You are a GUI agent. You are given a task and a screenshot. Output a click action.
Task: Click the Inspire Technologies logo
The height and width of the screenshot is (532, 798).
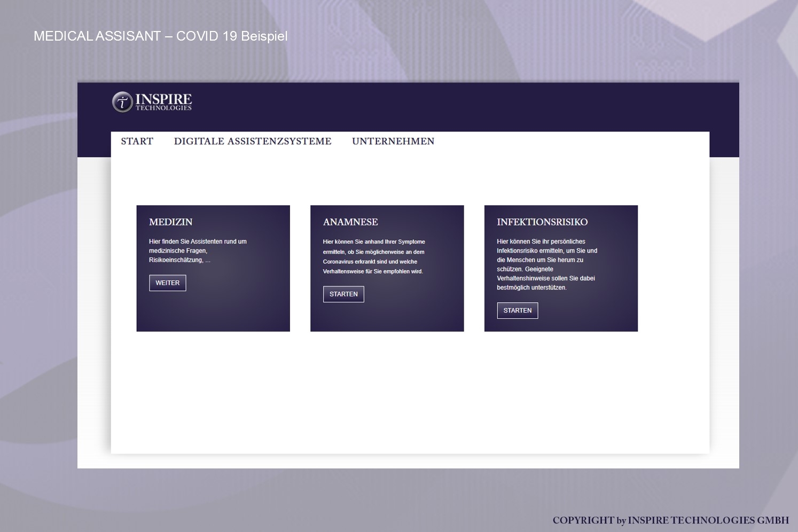152,101
